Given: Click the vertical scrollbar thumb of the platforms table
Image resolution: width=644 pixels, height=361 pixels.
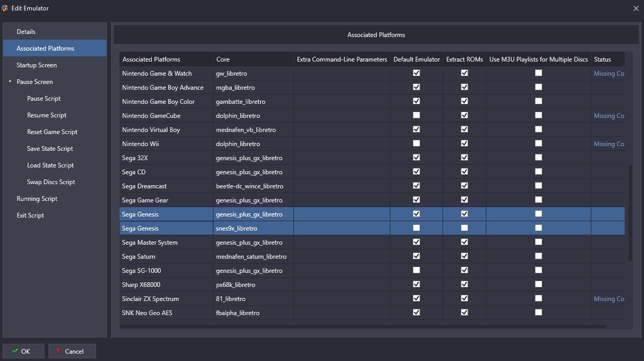Looking at the screenshot, I should [x=630, y=213].
